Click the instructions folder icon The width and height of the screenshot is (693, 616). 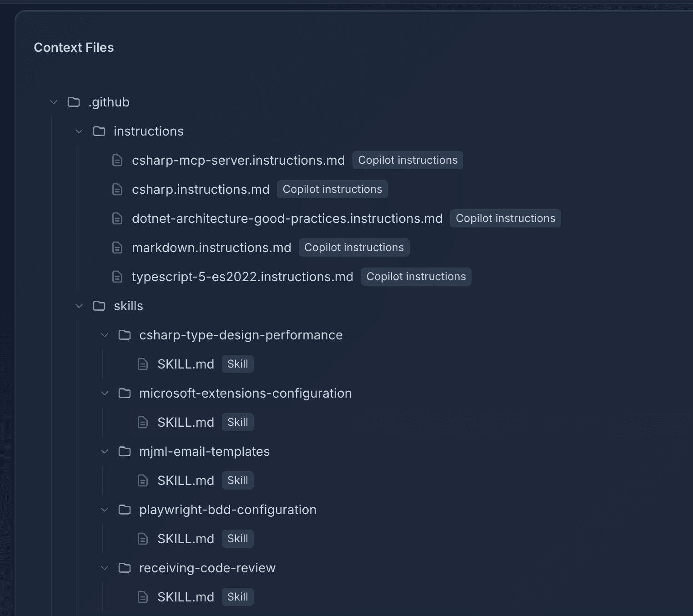point(99,131)
